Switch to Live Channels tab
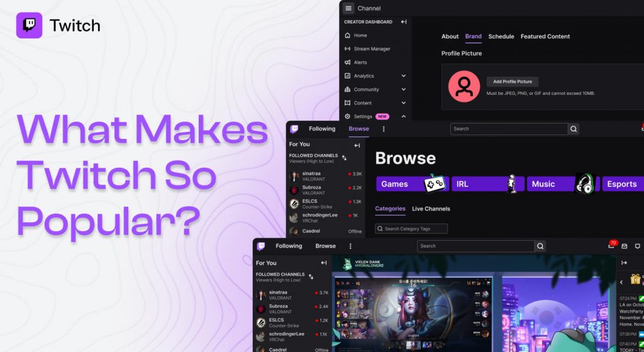 pos(431,209)
